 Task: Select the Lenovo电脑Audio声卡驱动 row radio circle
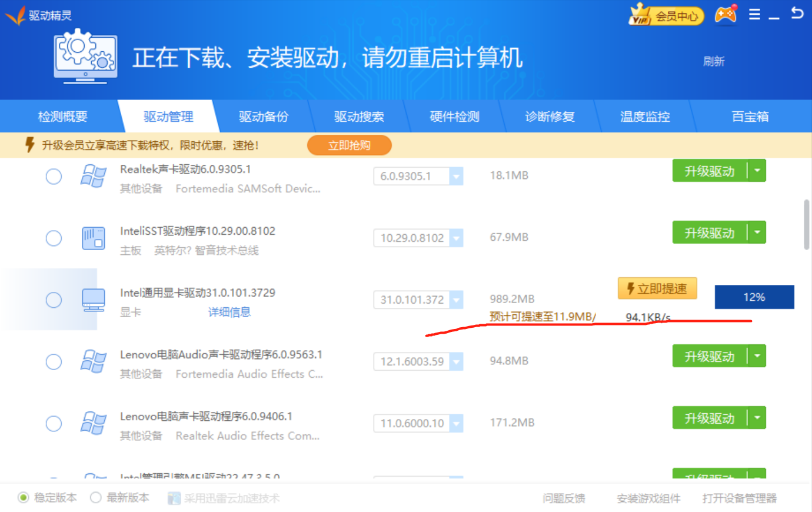click(54, 362)
